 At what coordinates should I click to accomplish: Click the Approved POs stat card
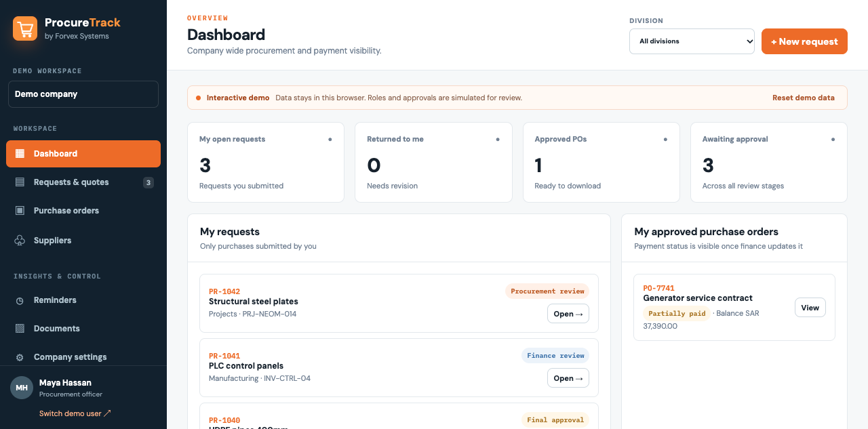pyautogui.click(x=601, y=162)
